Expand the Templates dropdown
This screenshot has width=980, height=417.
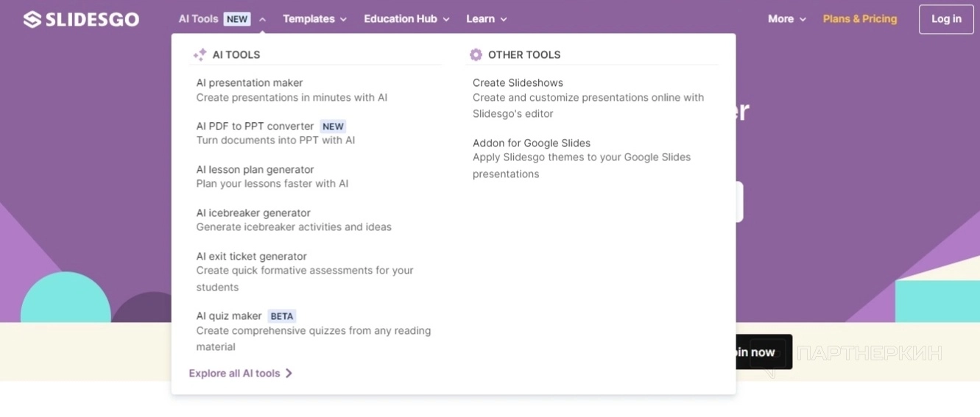tap(314, 19)
